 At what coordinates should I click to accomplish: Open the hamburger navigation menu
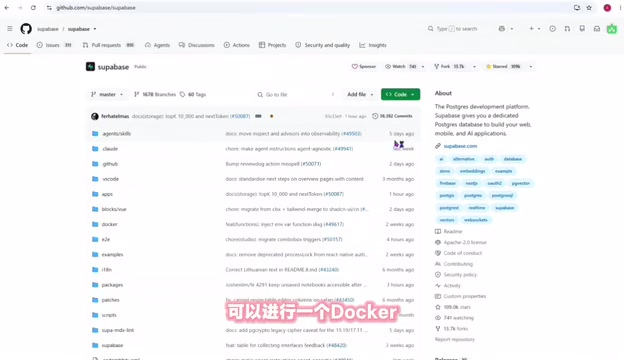(10, 29)
